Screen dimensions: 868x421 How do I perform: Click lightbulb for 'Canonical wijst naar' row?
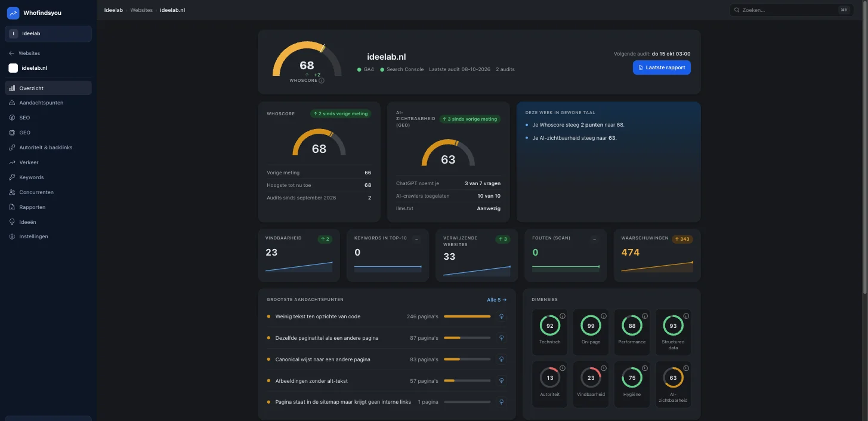coord(502,359)
